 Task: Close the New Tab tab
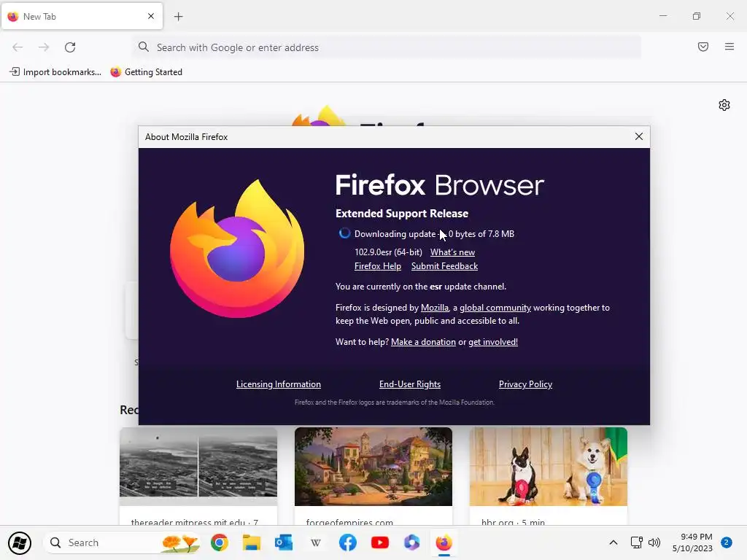click(151, 16)
